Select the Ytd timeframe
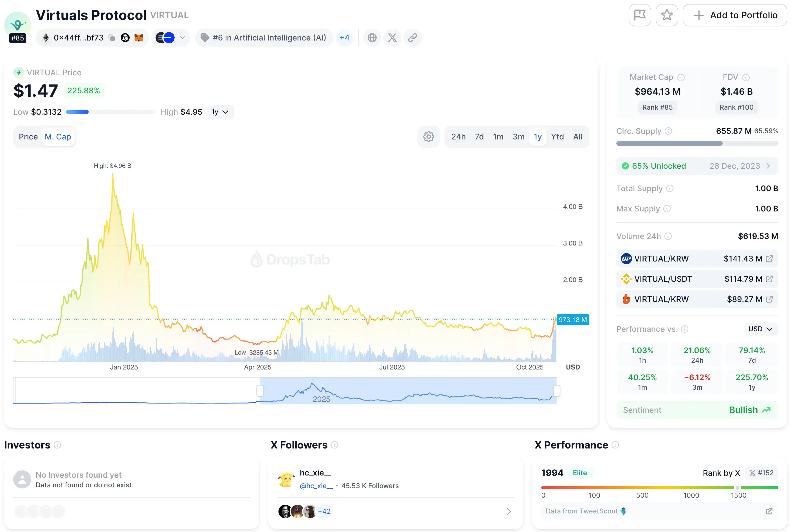Image resolution: width=791 pixels, height=532 pixels. 558,136
